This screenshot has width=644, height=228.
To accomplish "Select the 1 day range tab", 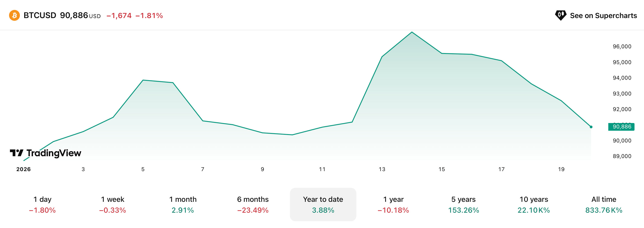I will pyautogui.click(x=42, y=205).
